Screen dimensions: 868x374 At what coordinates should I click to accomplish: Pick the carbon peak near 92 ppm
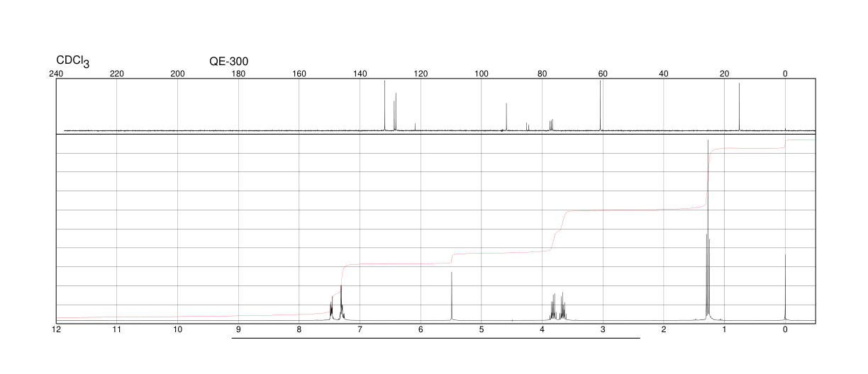click(x=506, y=117)
